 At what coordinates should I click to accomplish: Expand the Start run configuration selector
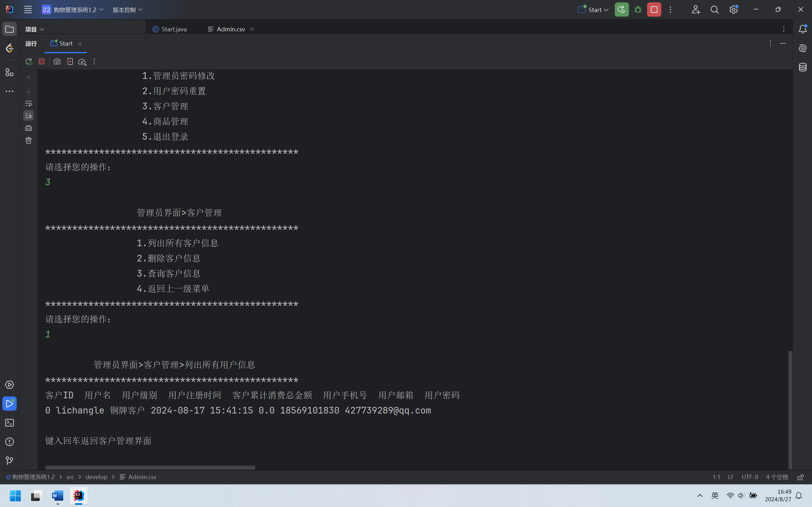pyautogui.click(x=593, y=10)
